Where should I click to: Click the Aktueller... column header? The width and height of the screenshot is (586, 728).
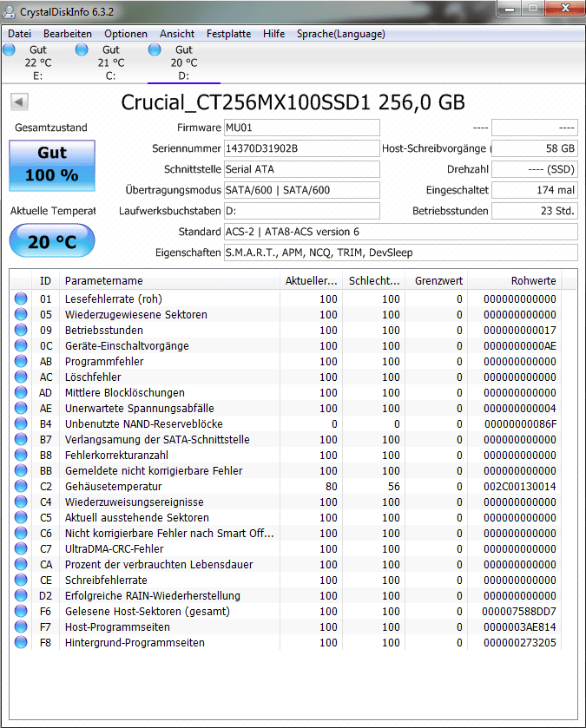click(311, 281)
